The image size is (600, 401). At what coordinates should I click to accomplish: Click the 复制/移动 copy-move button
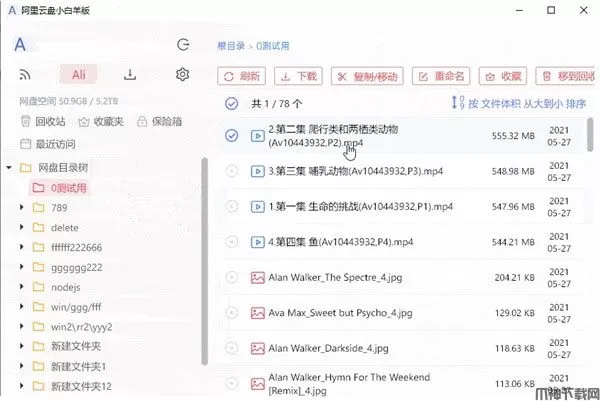367,77
